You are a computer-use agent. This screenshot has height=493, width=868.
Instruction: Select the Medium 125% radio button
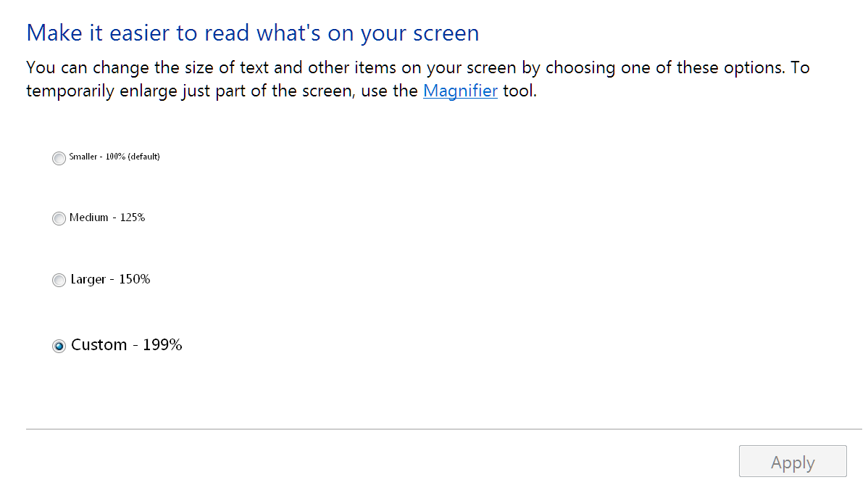click(59, 219)
